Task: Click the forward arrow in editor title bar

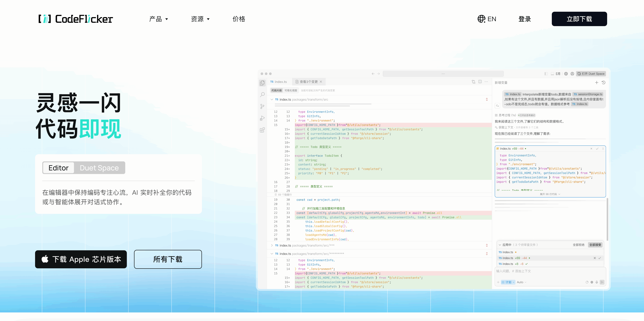Action: [x=378, y=74]
